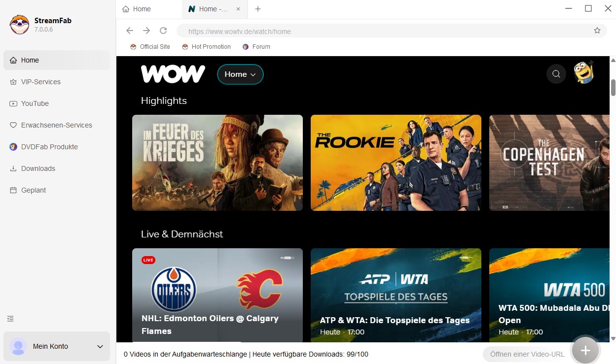Open the DVDFab Produkte page
Image resolution: width=616 pixels, height=364 pixels.
pos(49,147)
